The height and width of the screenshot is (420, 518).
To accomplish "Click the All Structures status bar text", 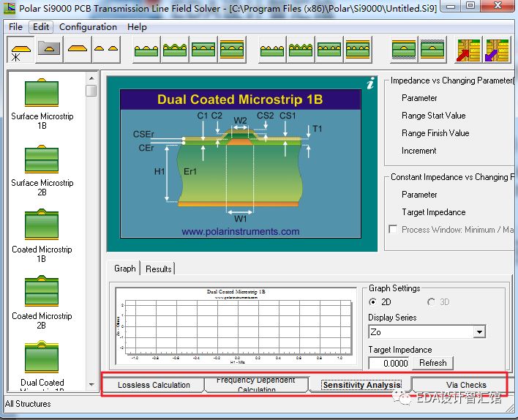I will 28,403.
